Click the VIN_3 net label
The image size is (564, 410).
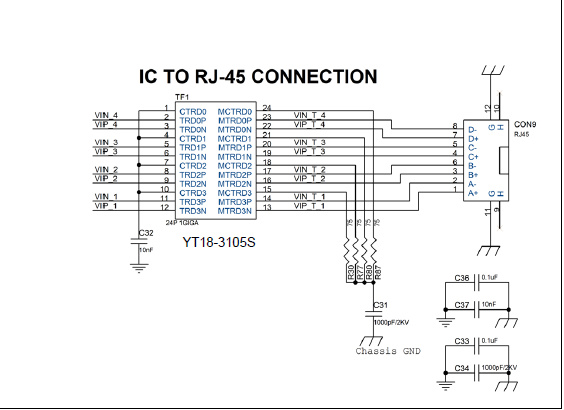[106, 142]
